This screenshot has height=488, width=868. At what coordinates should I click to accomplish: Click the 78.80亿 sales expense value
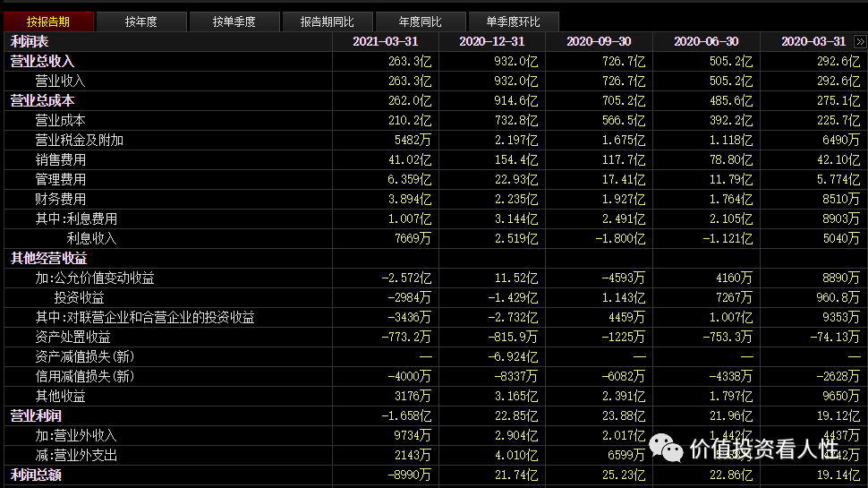coord(731,160)
